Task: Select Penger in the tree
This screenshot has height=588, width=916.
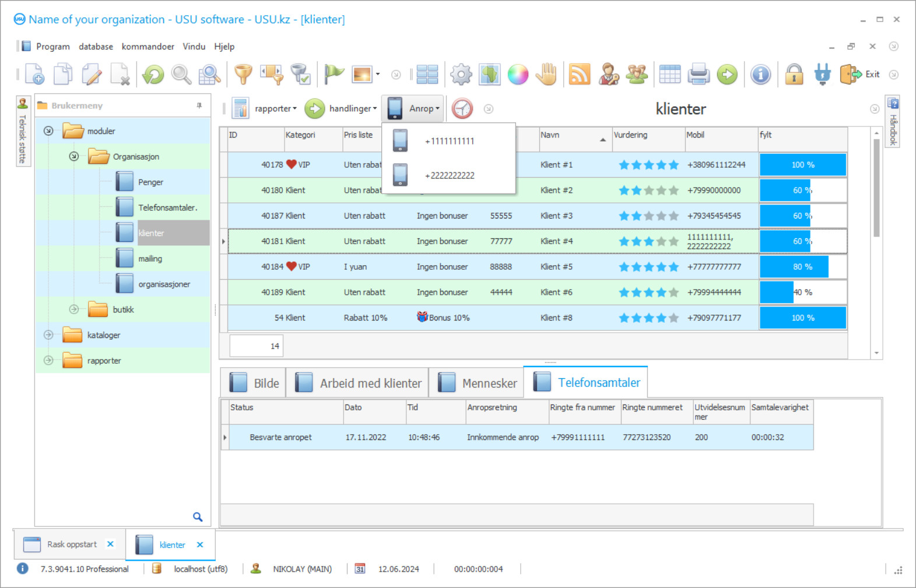Action: [150, 182]
